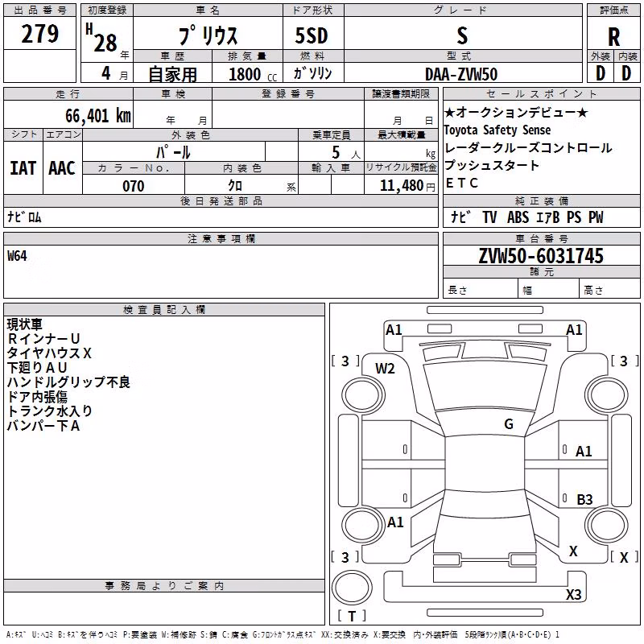Click the spare tire circle above [T]
644x644 pixels.
[x=352, y=588]
